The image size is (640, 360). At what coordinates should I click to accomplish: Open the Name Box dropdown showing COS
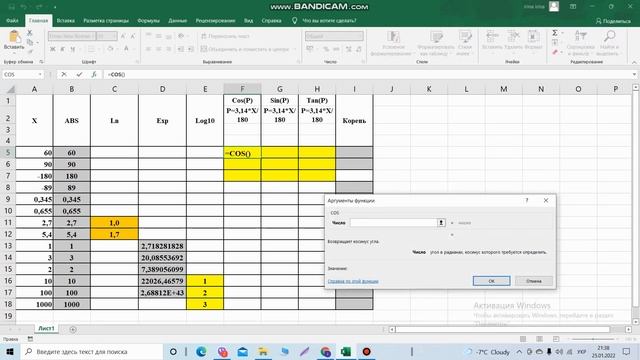[x=40, y=74]
